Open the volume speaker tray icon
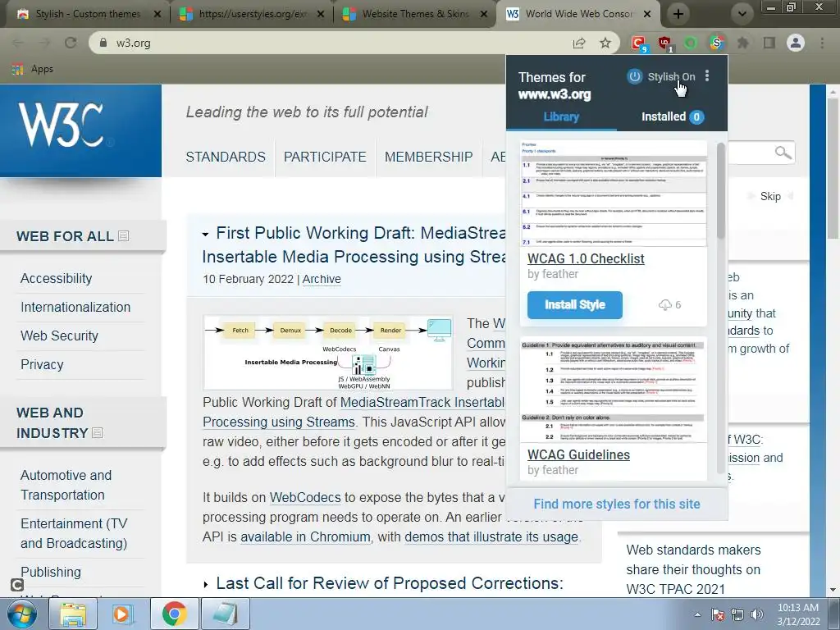The width and height of the screenshot is (840, 630). click(x=756, y=614)
